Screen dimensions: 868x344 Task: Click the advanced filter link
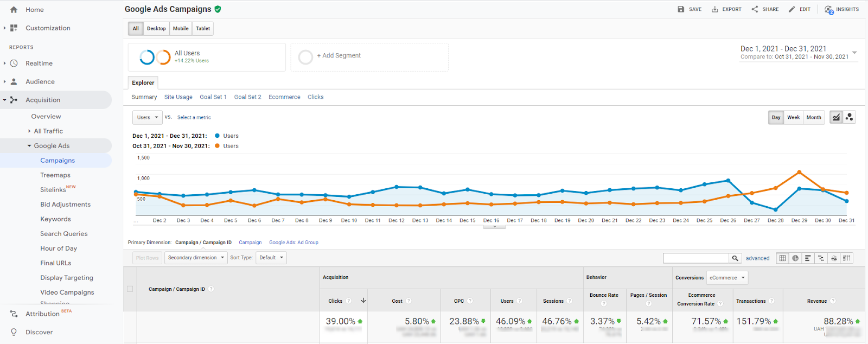757,258
